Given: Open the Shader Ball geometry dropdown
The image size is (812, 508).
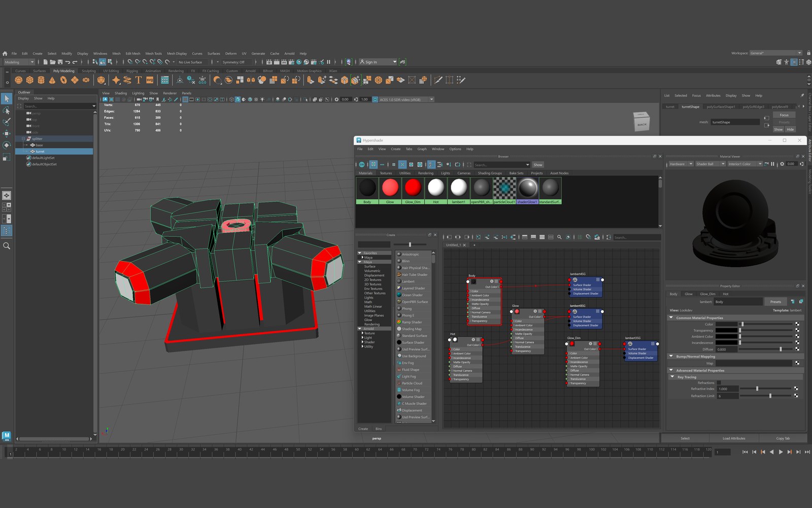Looking at the screenshot, I should click(x=710, y=164).
